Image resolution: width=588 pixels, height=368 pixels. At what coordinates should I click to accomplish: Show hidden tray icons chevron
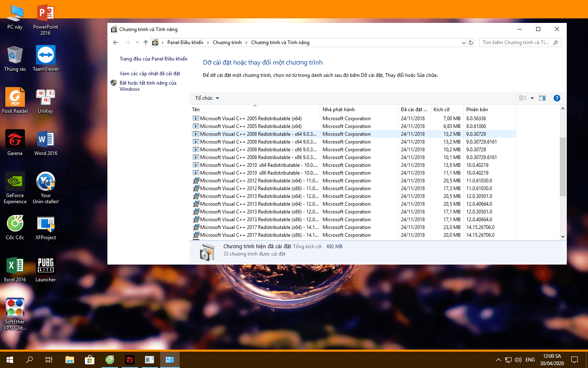click(x=498, y=360)
